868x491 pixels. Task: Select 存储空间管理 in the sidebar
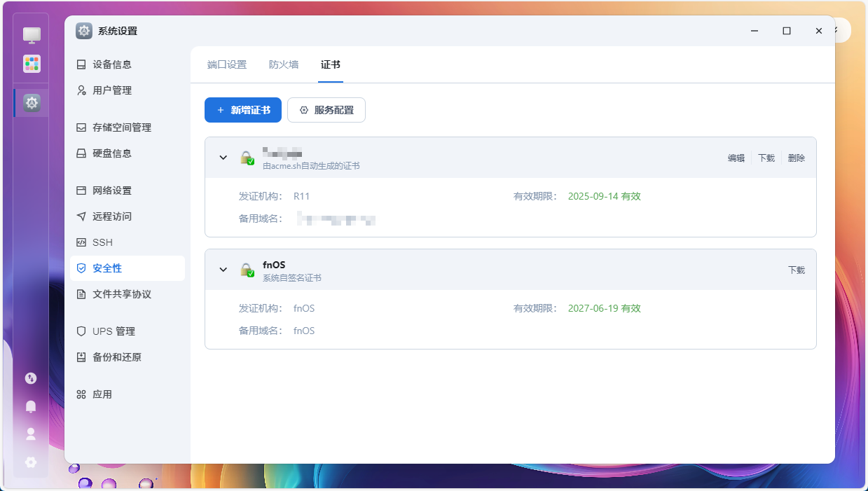coord(122,127)
